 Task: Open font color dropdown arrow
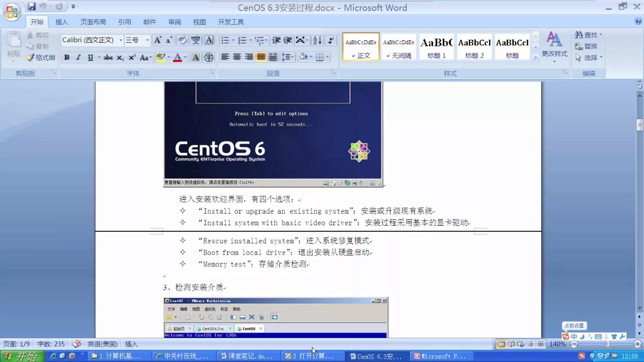(185, 57)
